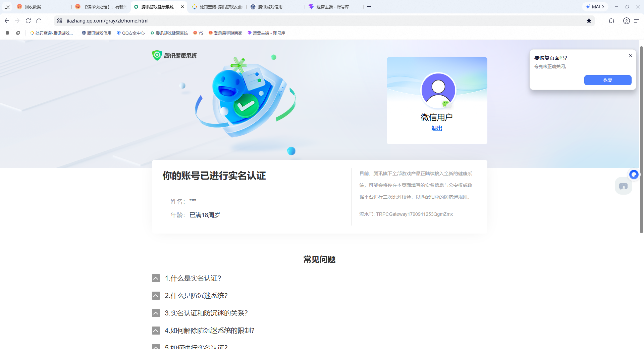This screenshot has height=349, width=644.
Task: Open the YS bookmark
Action: (x=198, y=33)
